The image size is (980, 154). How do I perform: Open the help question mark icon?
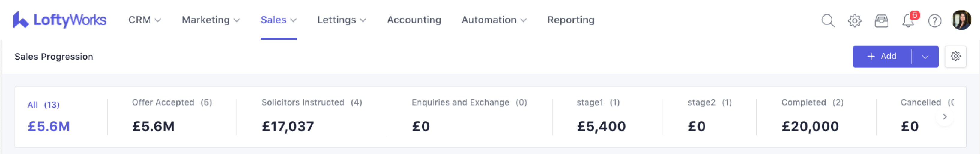point(934,20)
